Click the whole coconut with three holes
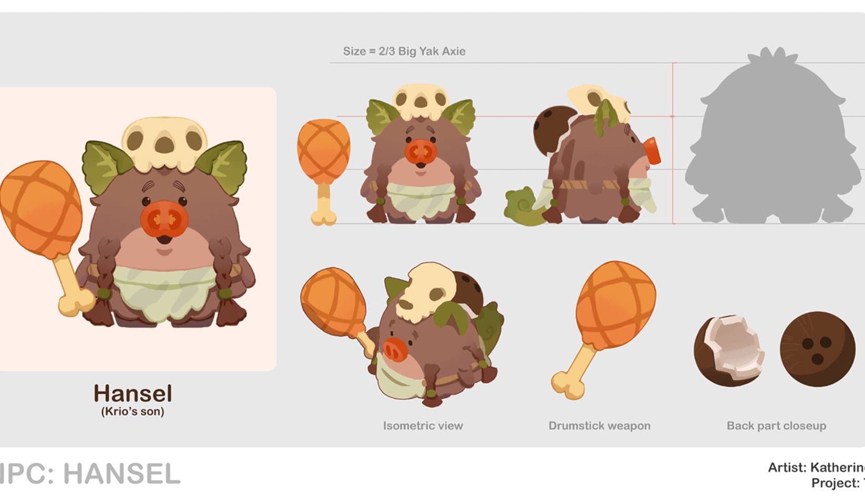The height and width of the screenshot is (504, 865). pyautogui.click(x=817, y=348)
